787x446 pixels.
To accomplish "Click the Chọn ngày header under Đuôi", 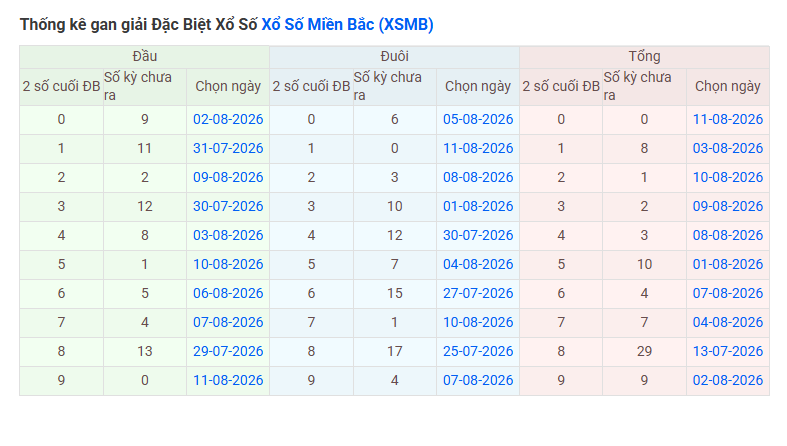I will [x=478, y=86].
